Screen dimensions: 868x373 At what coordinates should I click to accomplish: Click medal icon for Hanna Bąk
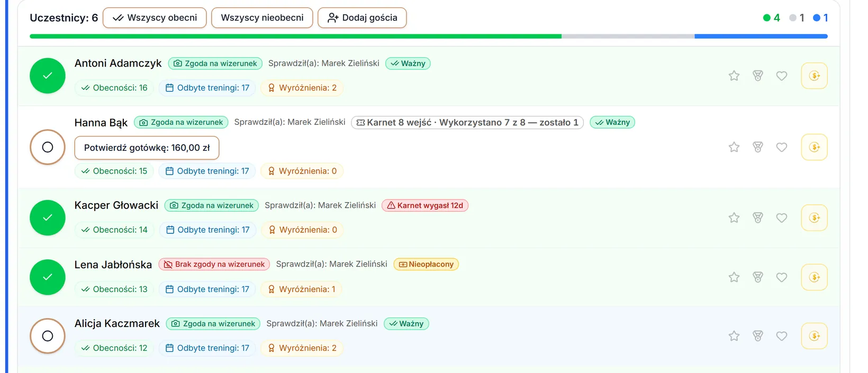[758, 147]
